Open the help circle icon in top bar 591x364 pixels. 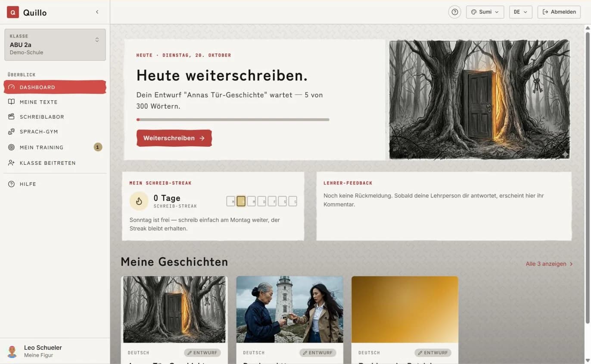tap(454, 12)
